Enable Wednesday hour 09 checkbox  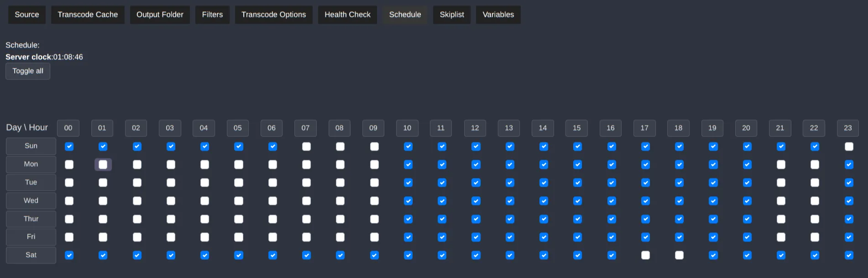click(x=374, y=201)
